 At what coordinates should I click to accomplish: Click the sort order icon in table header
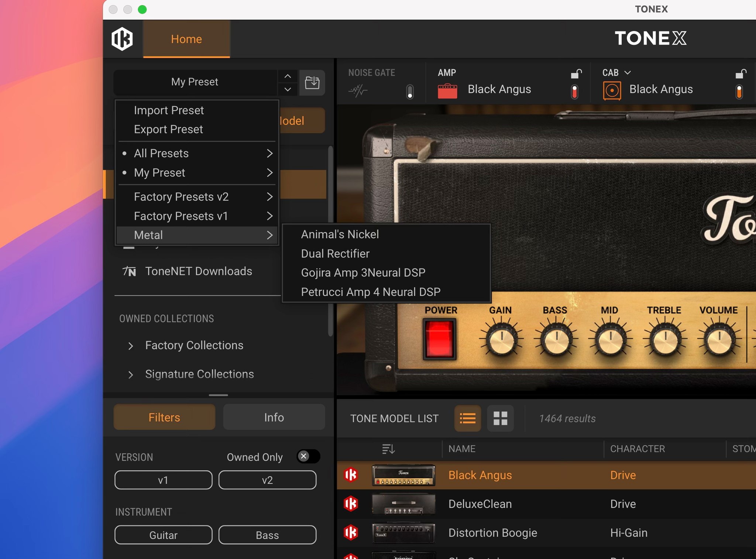point(389,449)
